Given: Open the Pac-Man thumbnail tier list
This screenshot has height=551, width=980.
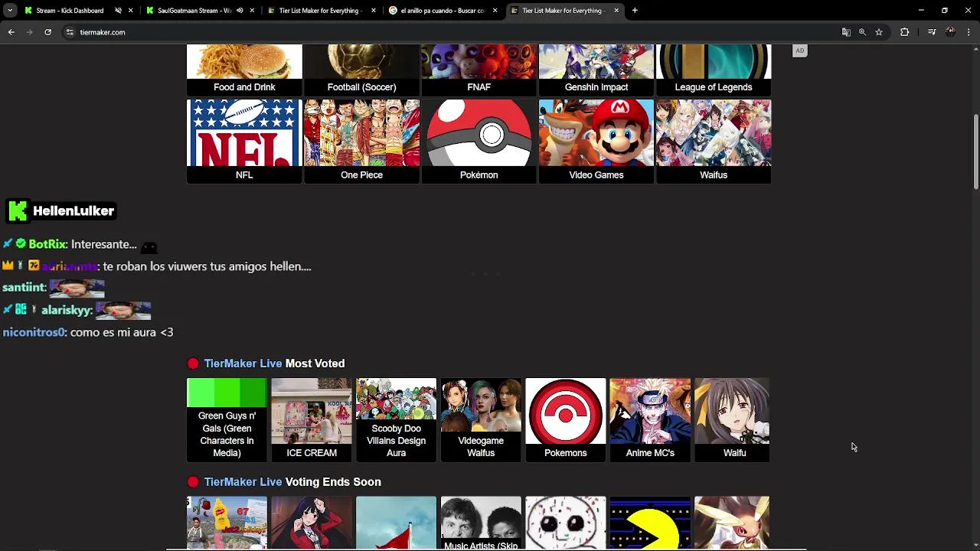Looking at the screenshot, I should tap(650, 523).
